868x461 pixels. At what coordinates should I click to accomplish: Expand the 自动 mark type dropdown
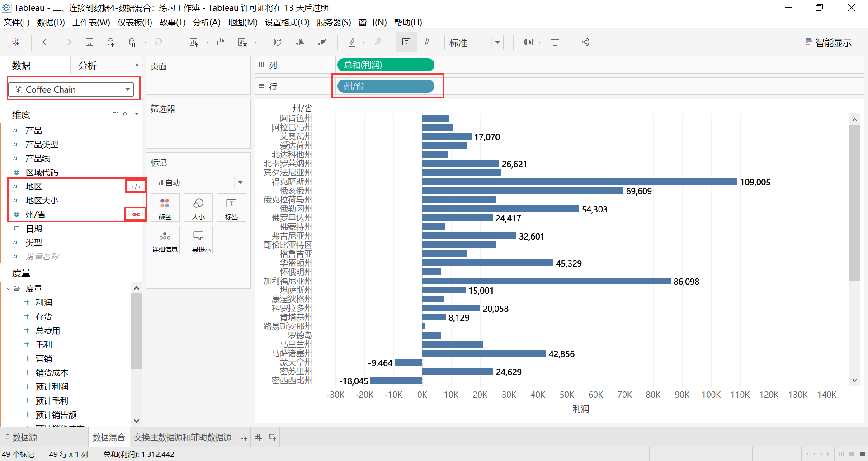240,183
